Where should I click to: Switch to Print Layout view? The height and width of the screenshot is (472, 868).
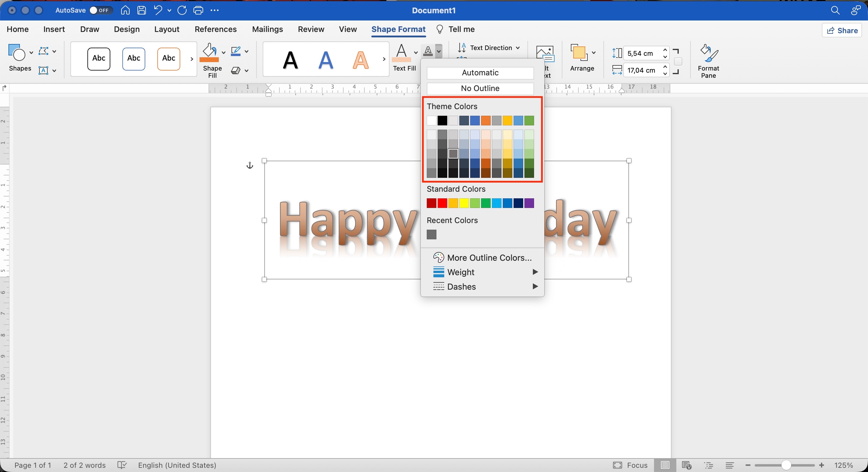[x=665, y=465]
